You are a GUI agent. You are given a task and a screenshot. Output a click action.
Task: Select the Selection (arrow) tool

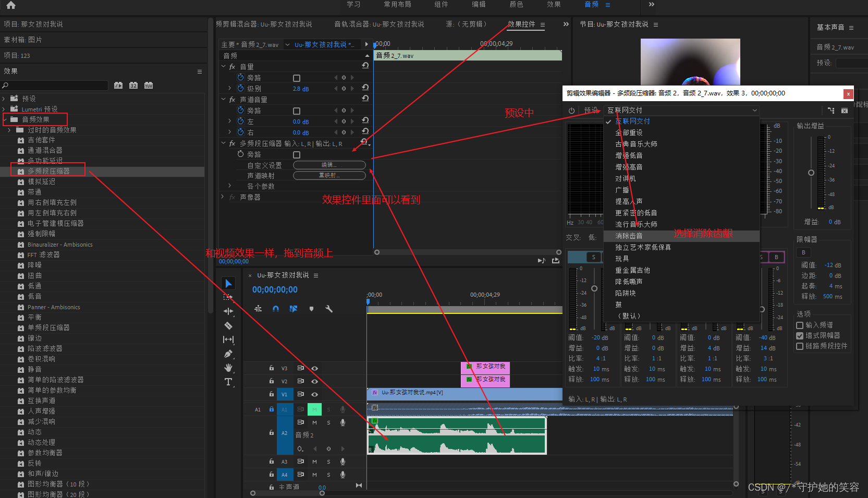[x=228, y=283]
